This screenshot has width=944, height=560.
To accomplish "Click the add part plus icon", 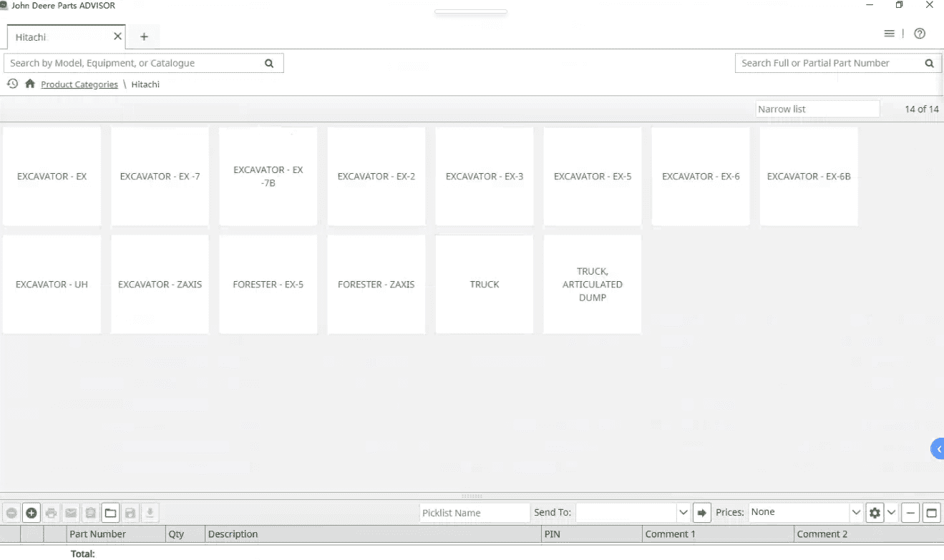I will pyautogui.click(x=31, y=513).
